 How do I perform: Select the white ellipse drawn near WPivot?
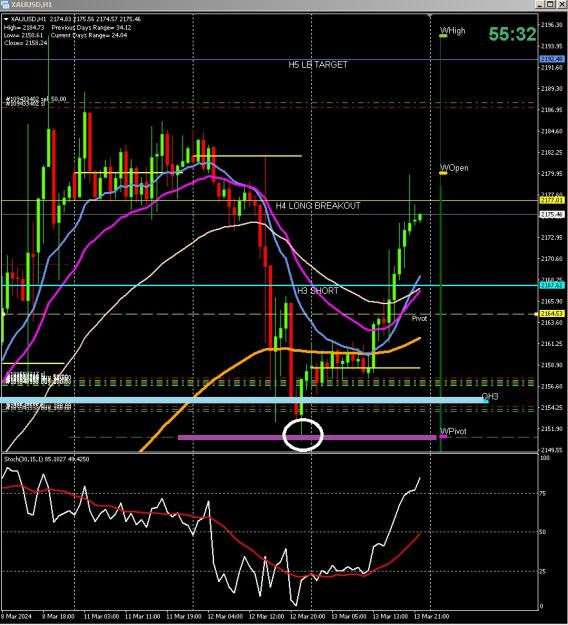coord(303,435)
